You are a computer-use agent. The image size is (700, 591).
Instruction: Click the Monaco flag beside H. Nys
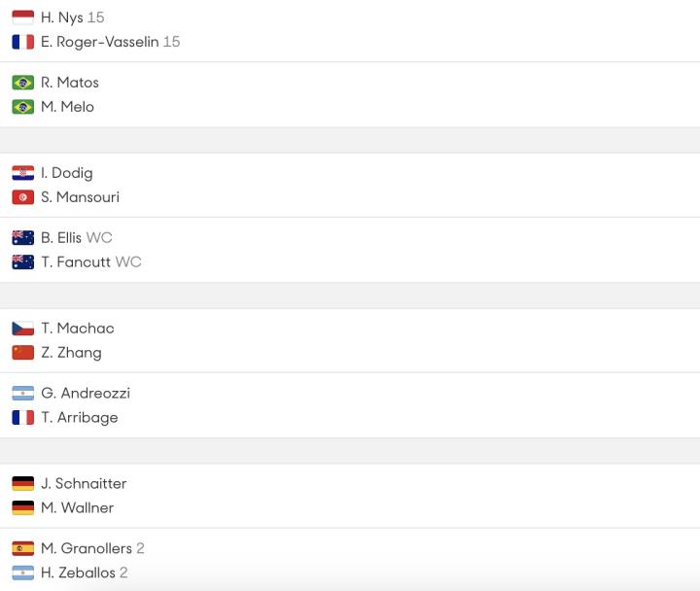tap(22, 17)
